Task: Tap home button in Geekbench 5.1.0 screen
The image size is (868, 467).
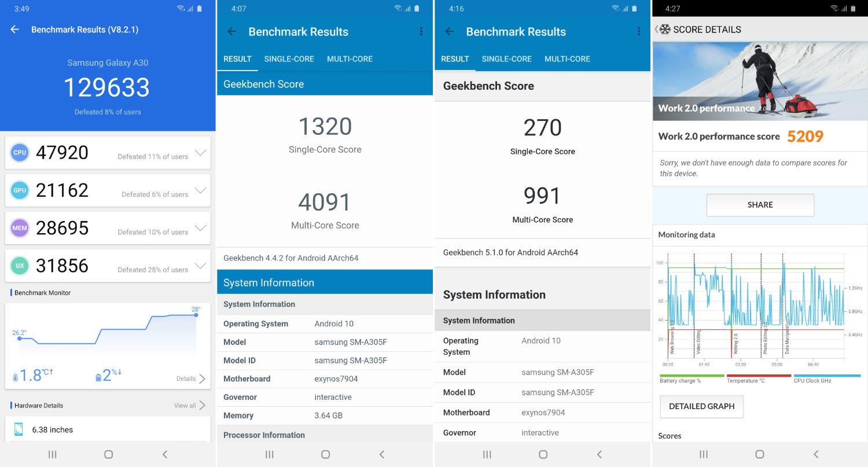Action: pos(543,454)
